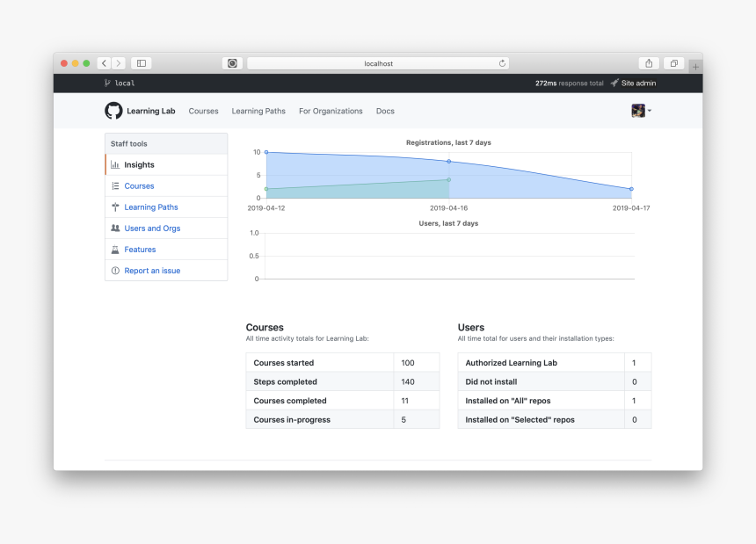Select Learning Paths in Staff tools sidebar

[166, 207]
